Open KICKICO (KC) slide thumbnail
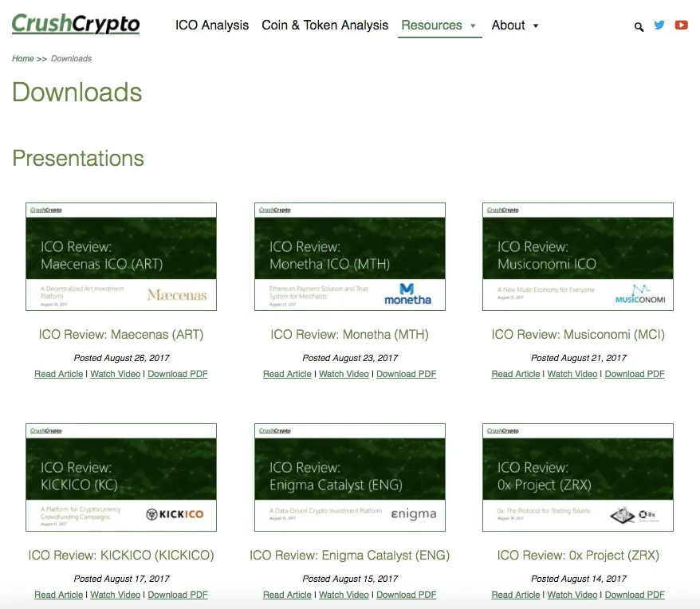This screenshot has height=609, width=700. (x=121, y=477)
